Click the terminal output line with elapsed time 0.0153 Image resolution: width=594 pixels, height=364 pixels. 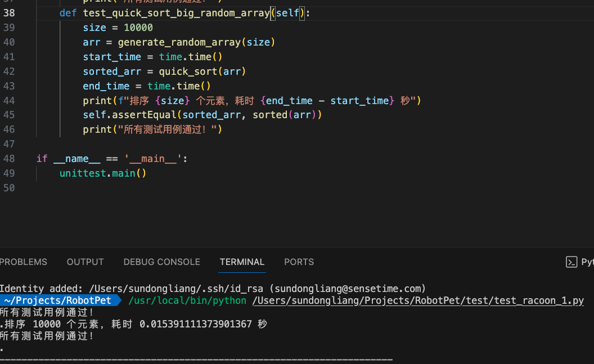click(x=133, y=324)
